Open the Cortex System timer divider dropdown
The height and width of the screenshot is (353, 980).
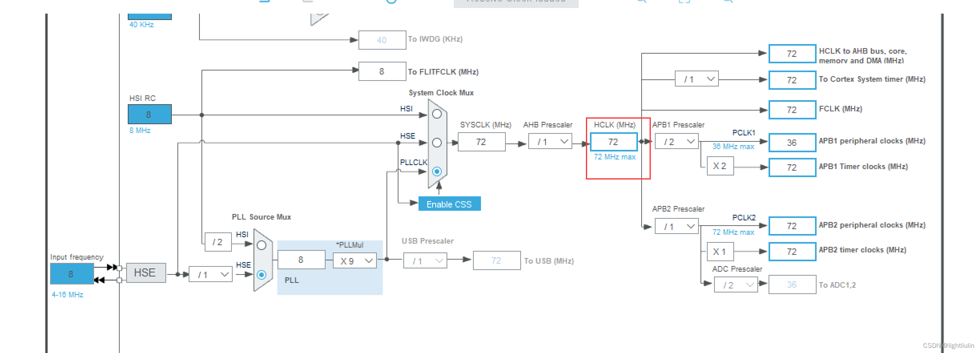coord(697,79)
